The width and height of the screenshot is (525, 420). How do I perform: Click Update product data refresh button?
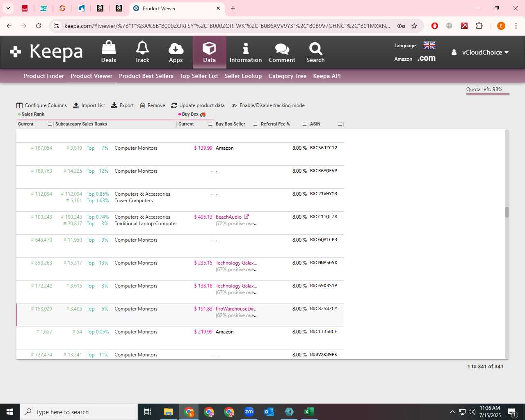coord(198,105)
